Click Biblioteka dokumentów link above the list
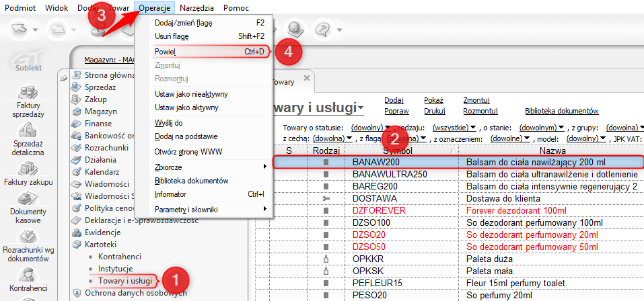 (561, 111)
